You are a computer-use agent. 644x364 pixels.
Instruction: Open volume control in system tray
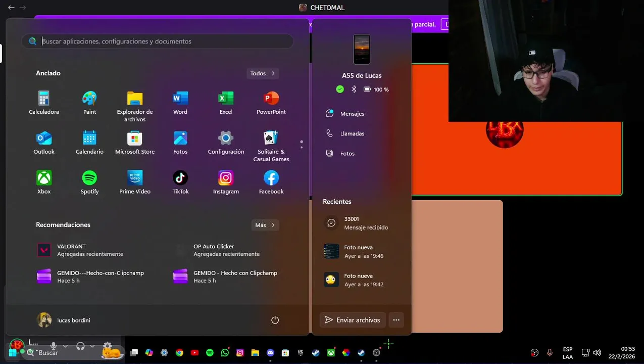597,353
